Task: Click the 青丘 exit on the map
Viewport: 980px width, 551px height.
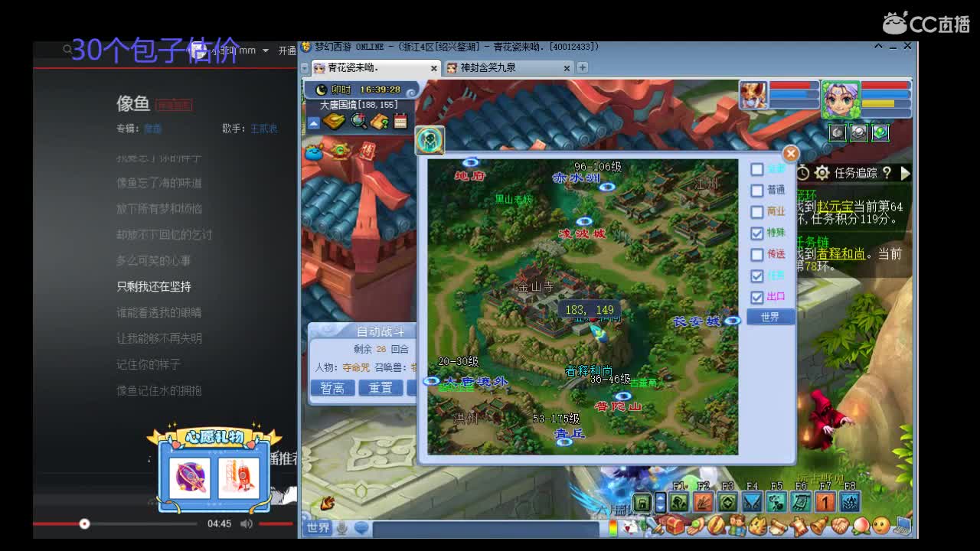Action: (x=570, y=433)
